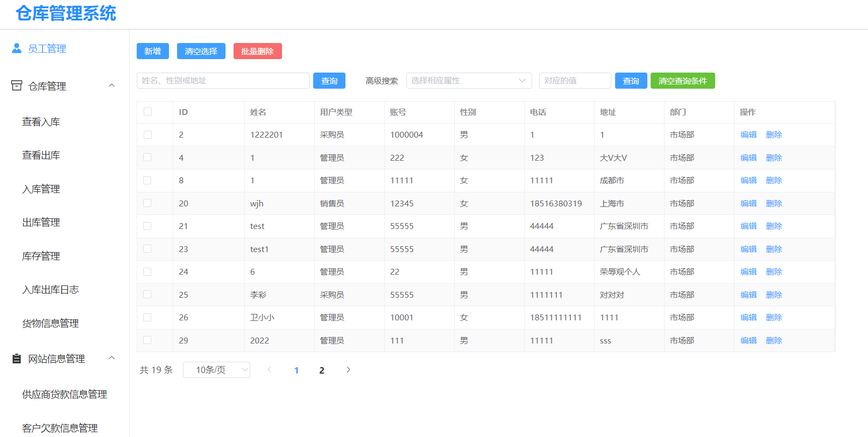Go to previous page arrow

point(270,369)
